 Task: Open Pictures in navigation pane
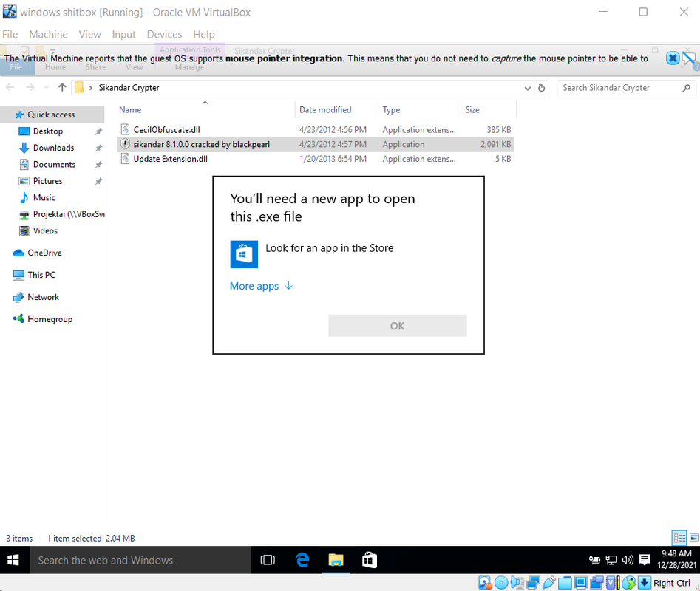[47, 181]
